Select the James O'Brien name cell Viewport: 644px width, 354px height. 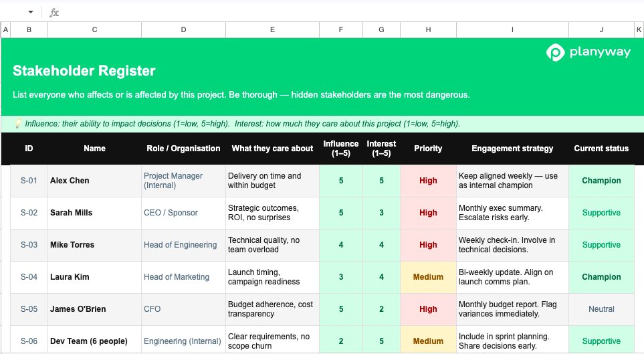point(94,308)
